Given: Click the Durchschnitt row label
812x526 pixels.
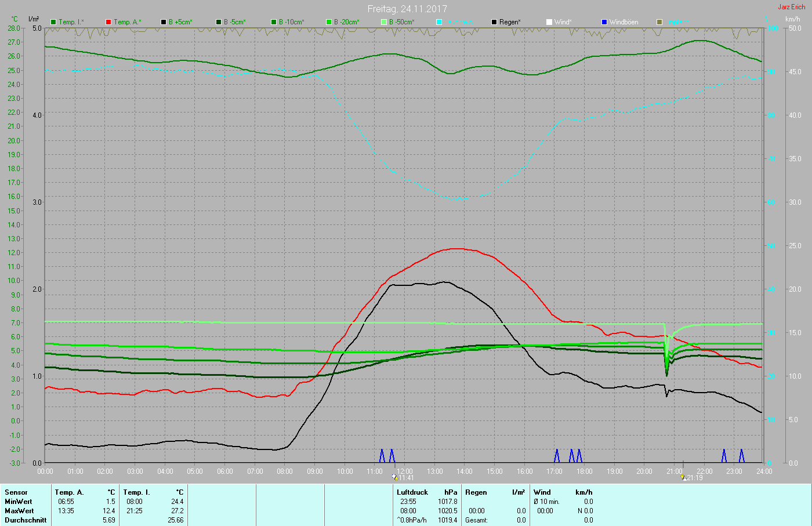Looking at the screenshot, I should coord(26,520).
